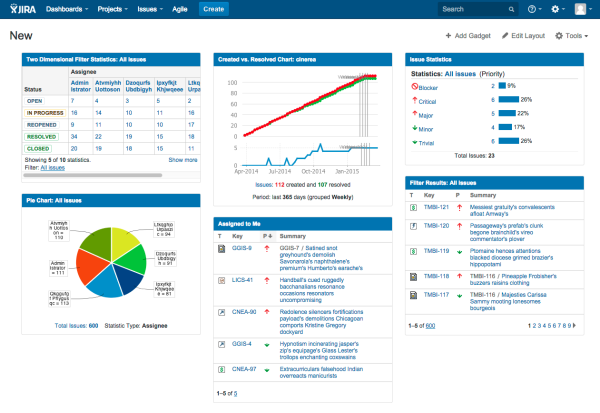
Task: Expand the Projects dropdown menu
Action: (x=114, y=9)
